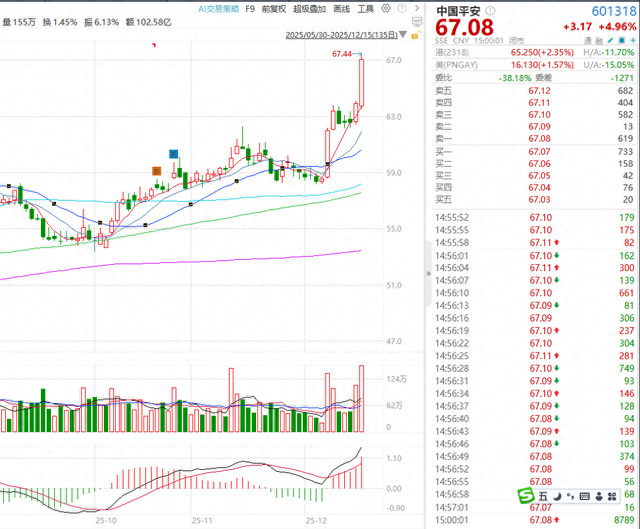Select the 14:55:52 trade row
Viewport: 640px width, 529px height.
535,217
